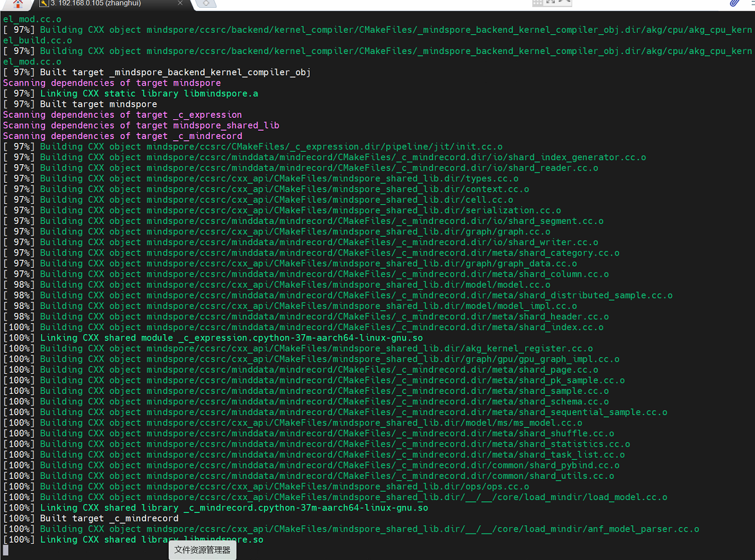The height and width of the screenshot is (560, 755).
Task: Click the line ending shard_index_generator.cc.o
Action: tap(324, 157)
